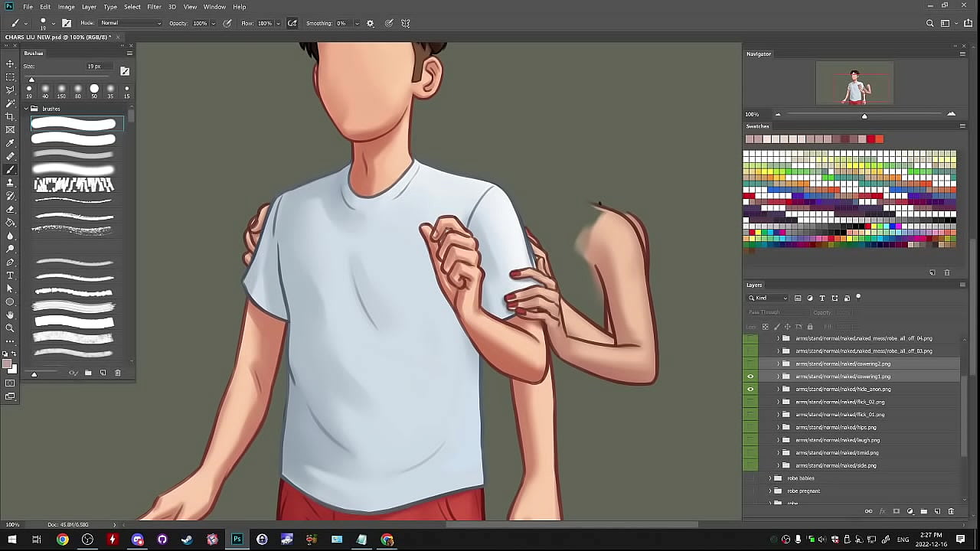Hide the covering1.png layer group
The image size is (980, 551).
(x=750, y=377)
